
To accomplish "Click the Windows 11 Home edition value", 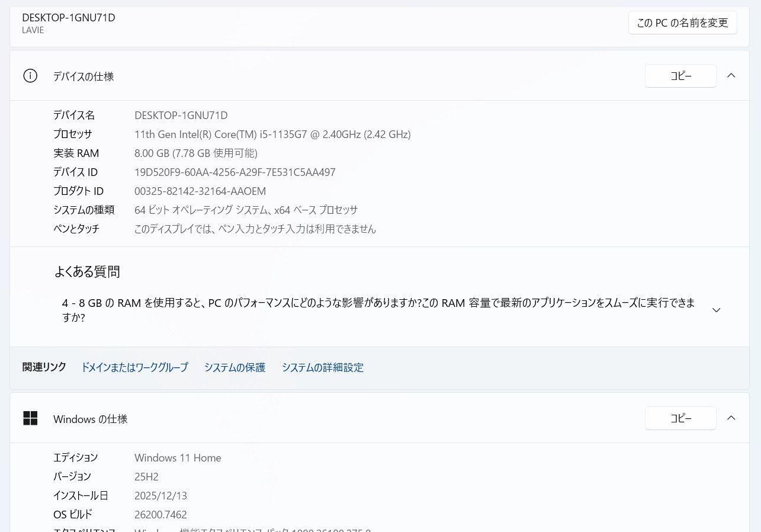I will coord(178,458).
